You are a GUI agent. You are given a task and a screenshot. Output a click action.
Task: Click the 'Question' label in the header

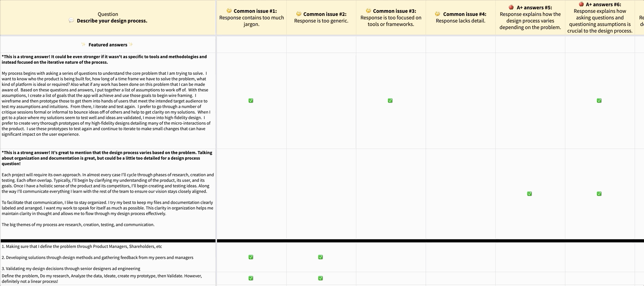tap(108, 14)
